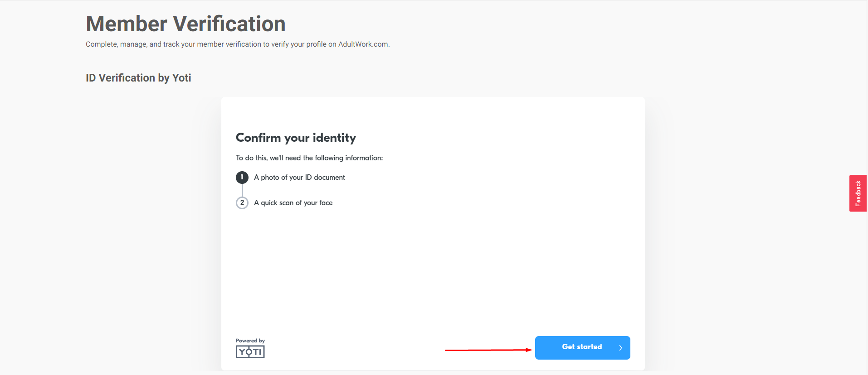This screenshot has height=375, width=868.
Task: Click "A photo of your ID document" text
Action: pos(299,178)
